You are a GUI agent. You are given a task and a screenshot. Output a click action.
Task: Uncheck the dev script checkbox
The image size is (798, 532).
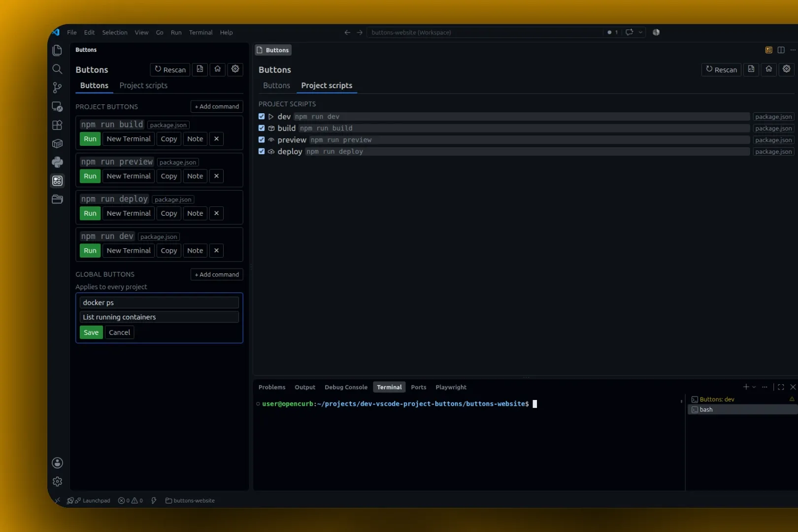coord(262,117)
